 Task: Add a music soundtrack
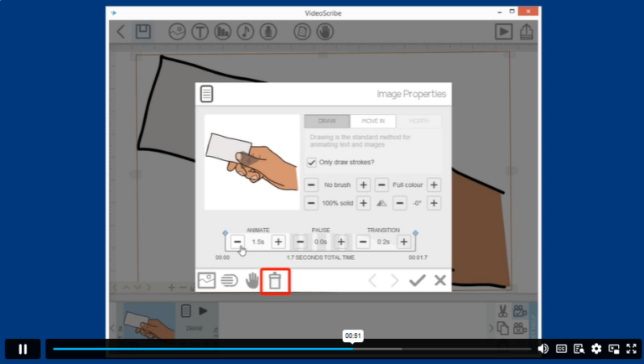click(246, 32)
